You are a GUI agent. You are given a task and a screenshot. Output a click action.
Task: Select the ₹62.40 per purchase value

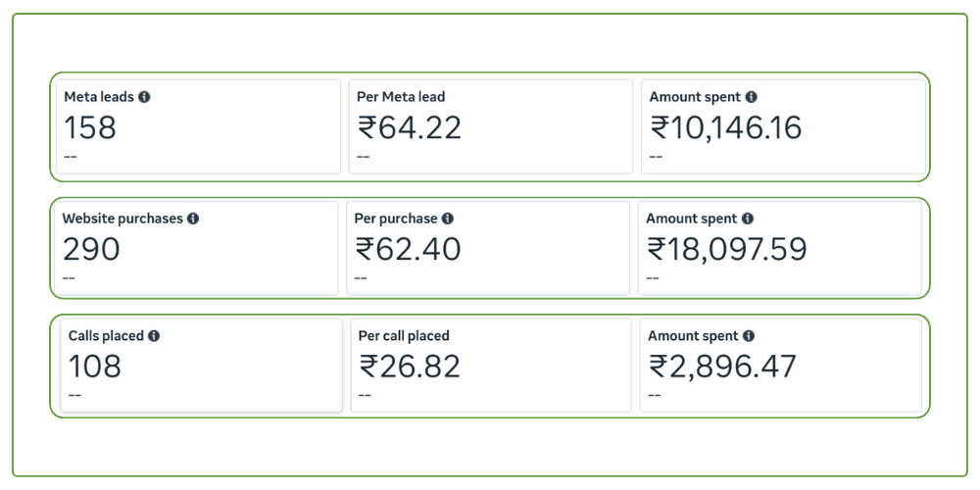pyautogui.click(x=408, y=250)
